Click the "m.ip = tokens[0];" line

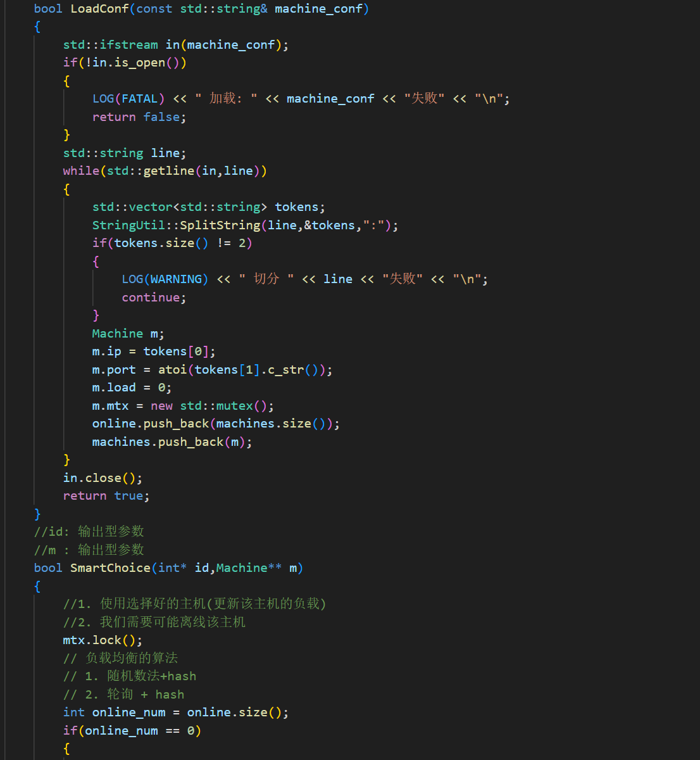tap(154, 351)
